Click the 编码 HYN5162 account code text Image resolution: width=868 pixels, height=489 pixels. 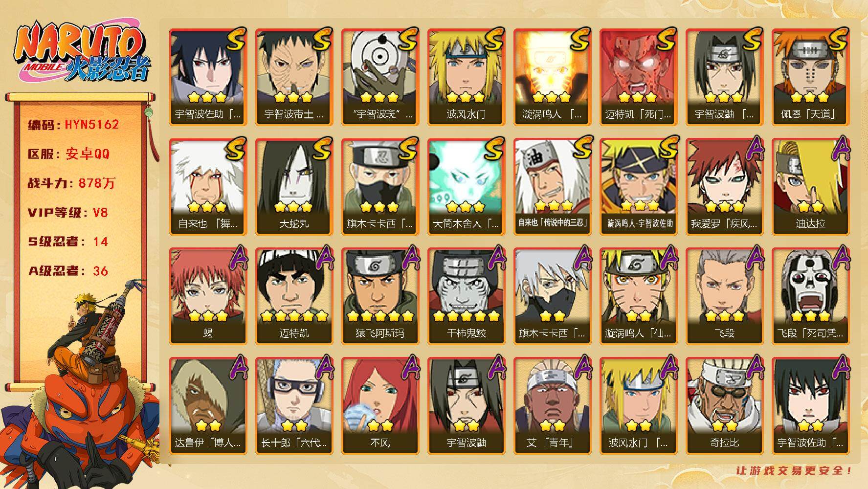click(x=73, y=125)
